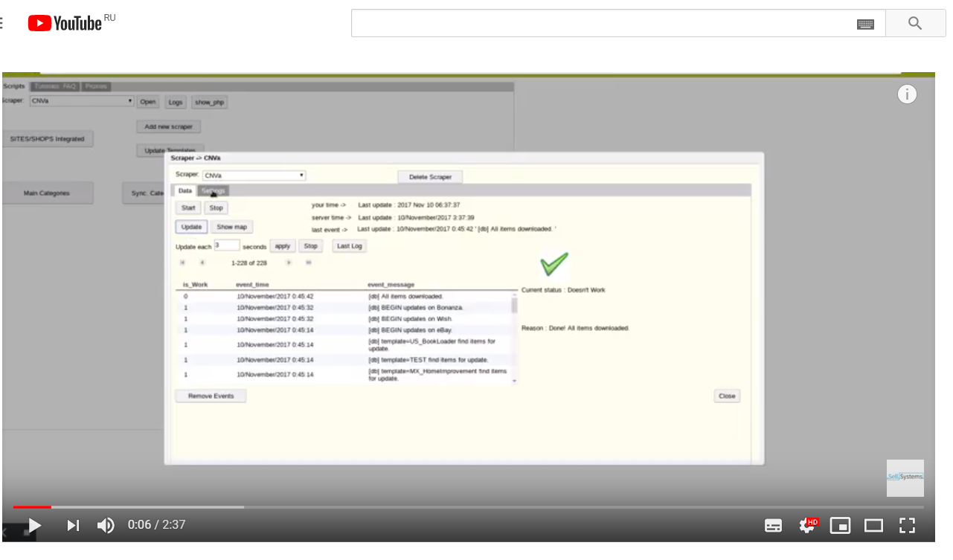Switch to miniplayer mode
This screenshot has width=953, height=560.
click(x=841, y=526)
